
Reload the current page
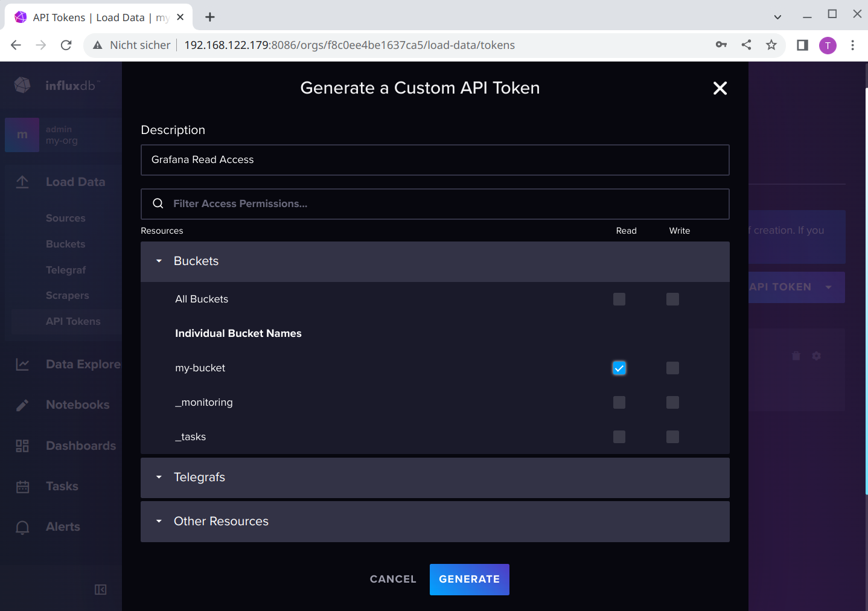pos(66,45)
